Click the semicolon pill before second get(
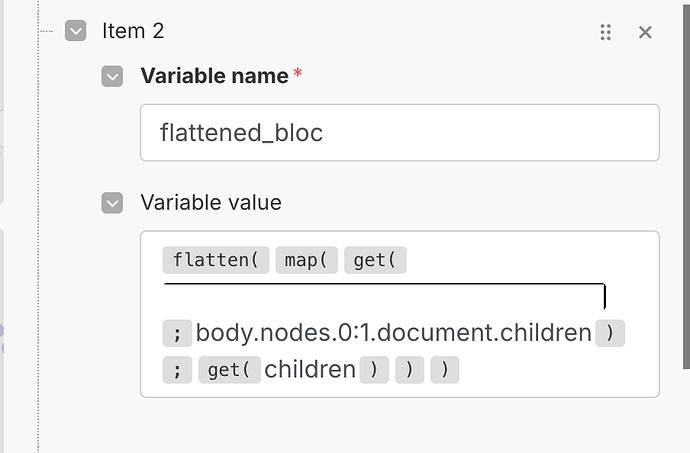 [177, 370]
